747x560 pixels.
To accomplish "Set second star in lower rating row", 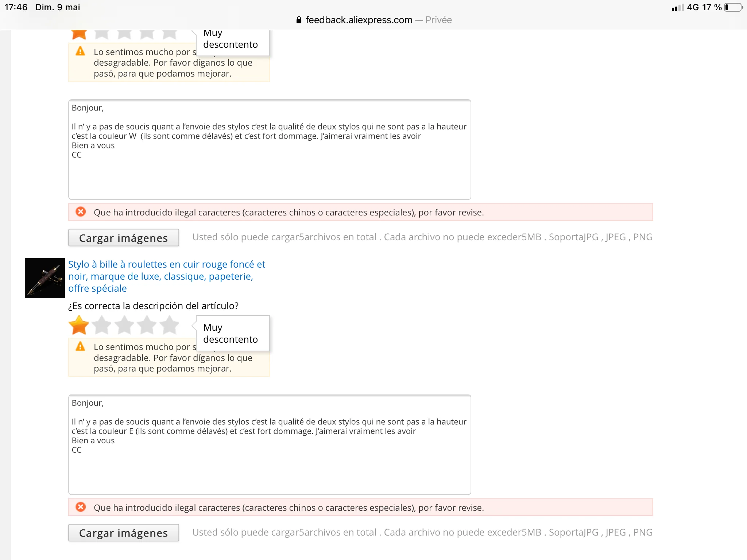I will point(101,325).
